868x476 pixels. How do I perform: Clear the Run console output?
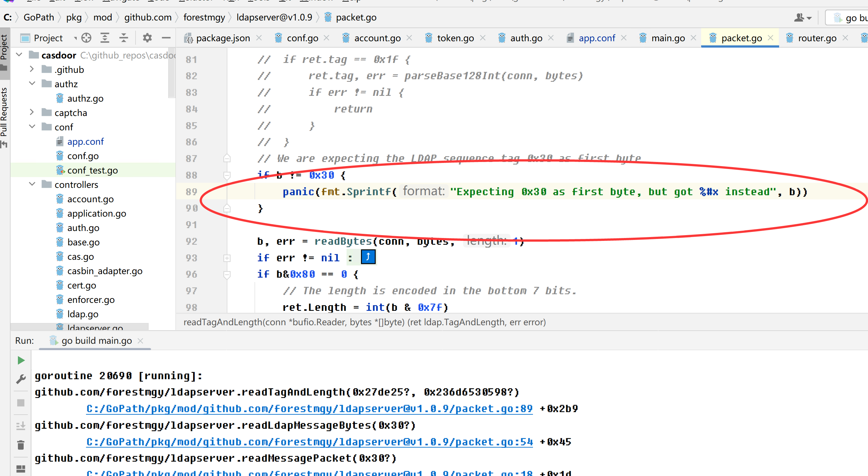20,445
